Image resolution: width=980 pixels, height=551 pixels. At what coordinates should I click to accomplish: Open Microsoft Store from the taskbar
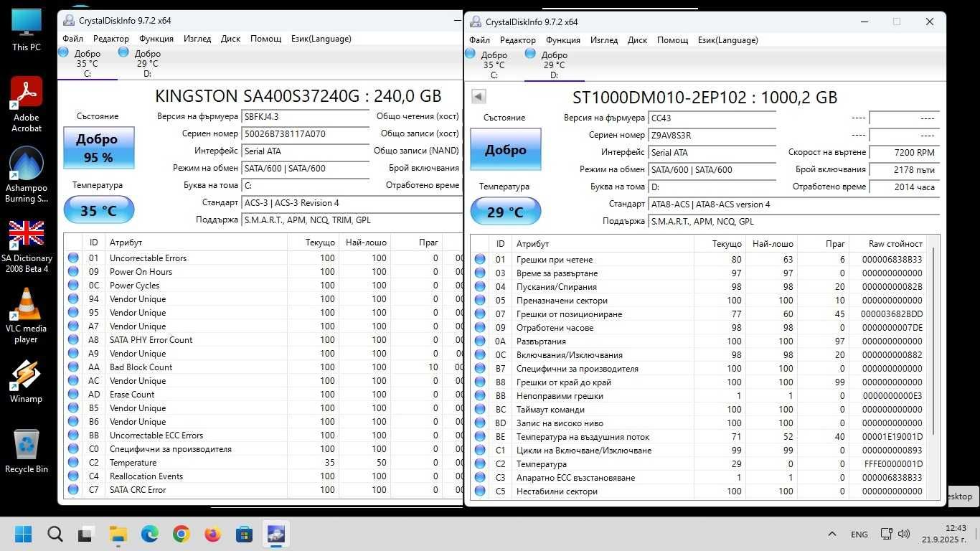pos(244,534)
